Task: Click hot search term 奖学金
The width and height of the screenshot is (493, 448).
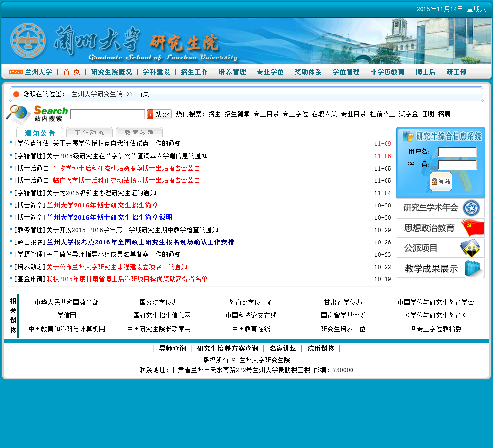Action: [408, 114]
